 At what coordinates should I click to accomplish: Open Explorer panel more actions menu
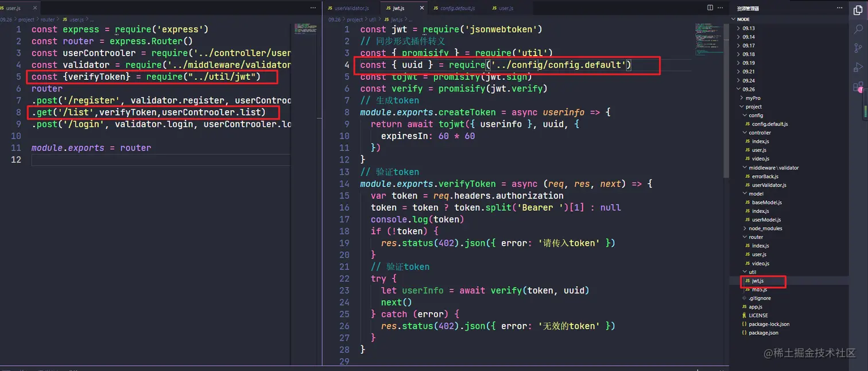click(x=839, y=8)
